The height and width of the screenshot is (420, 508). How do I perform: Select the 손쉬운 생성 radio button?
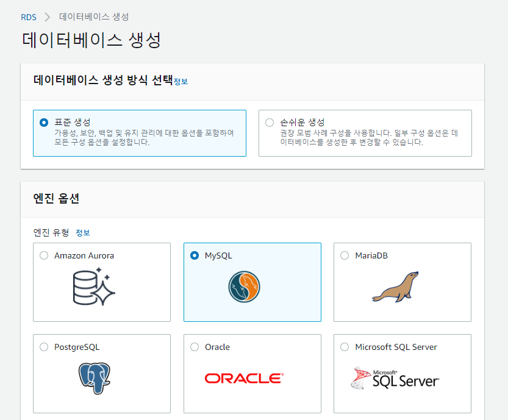point(270,123)
